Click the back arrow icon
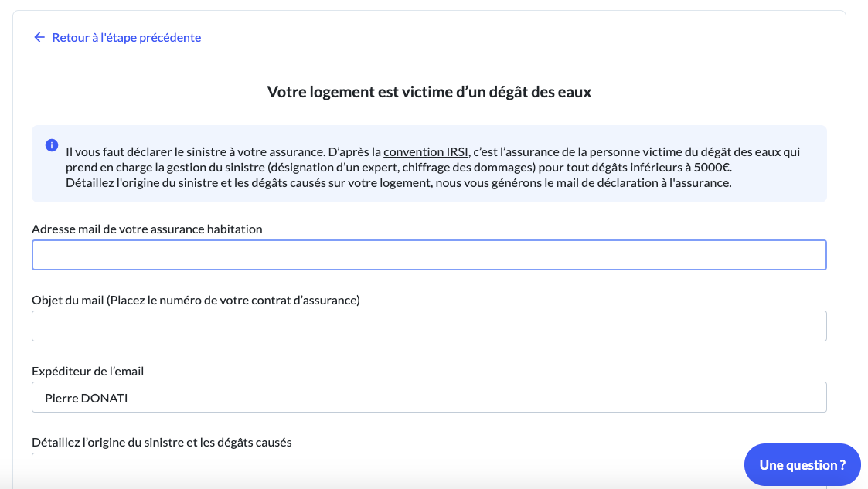Image resolution: width=868 pixels, height=489 pixels. point(39,37)
